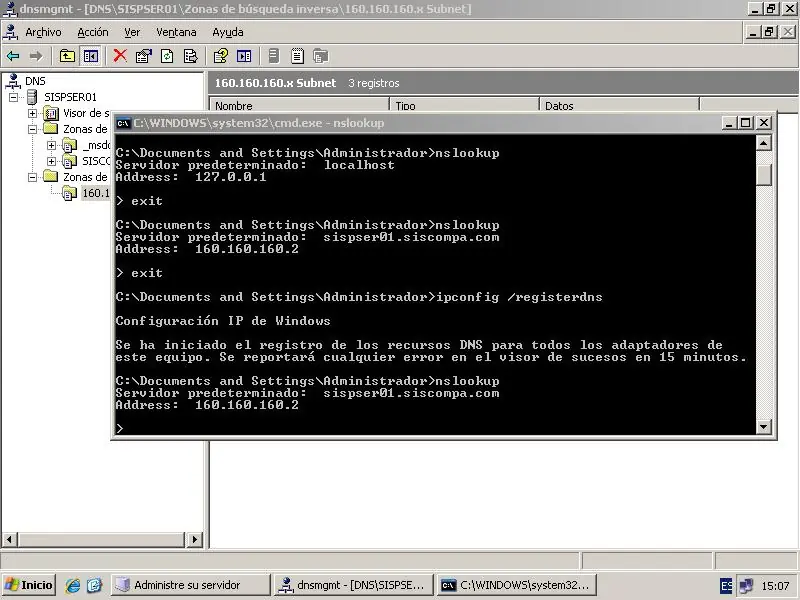Viewport: 800px width, 600px height.
Task: Toggle the console tree show/hide toolbar icon
Action: (x=91, y=56)
